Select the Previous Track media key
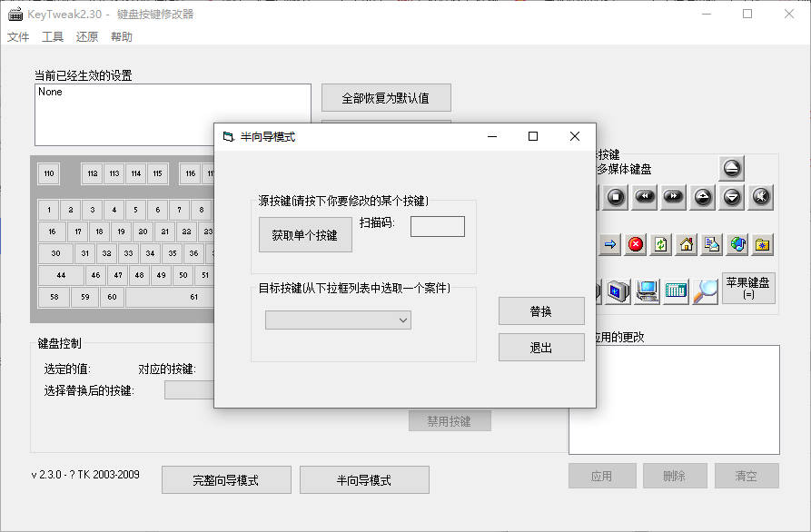Image resolution: width=811 pixels, height=532 pixels. coord(645,197)
